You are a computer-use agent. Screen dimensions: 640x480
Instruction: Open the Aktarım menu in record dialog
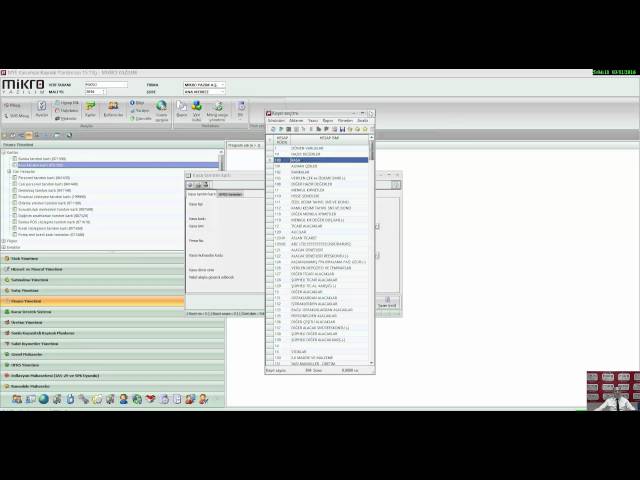click(x=296, y=120)
